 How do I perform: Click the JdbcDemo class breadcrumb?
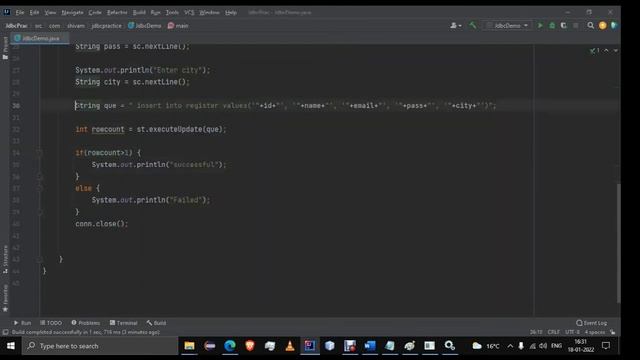145,26
